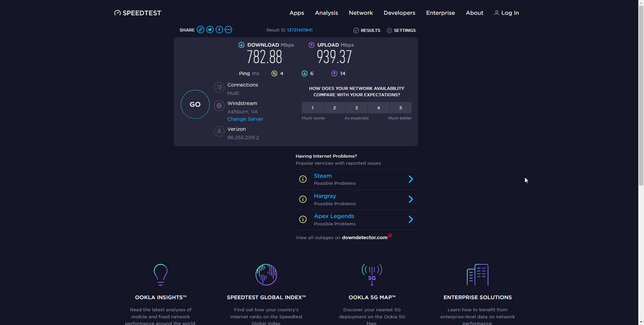
Task: Open the RESULTS page
Action: [371, 31]
